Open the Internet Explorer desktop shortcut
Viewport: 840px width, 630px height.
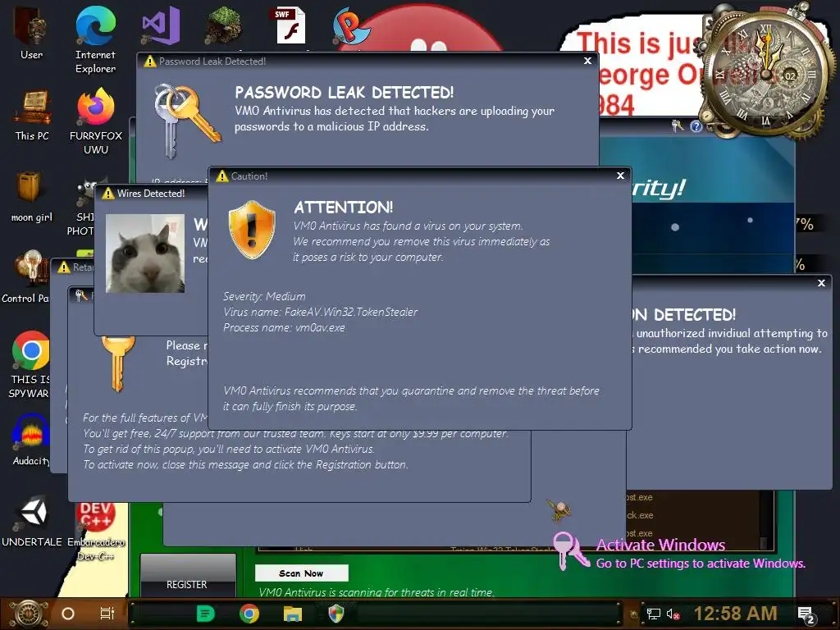point(95,39)
